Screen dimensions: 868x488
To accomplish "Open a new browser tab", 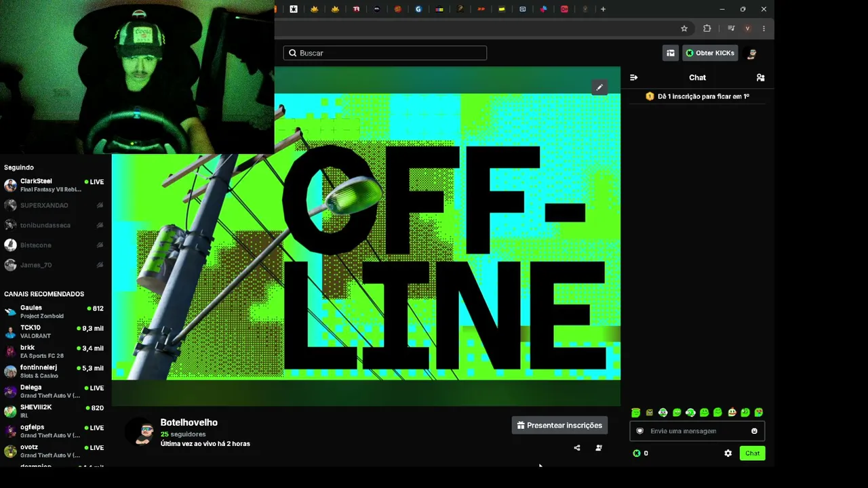I will click(x=603, y=9).
